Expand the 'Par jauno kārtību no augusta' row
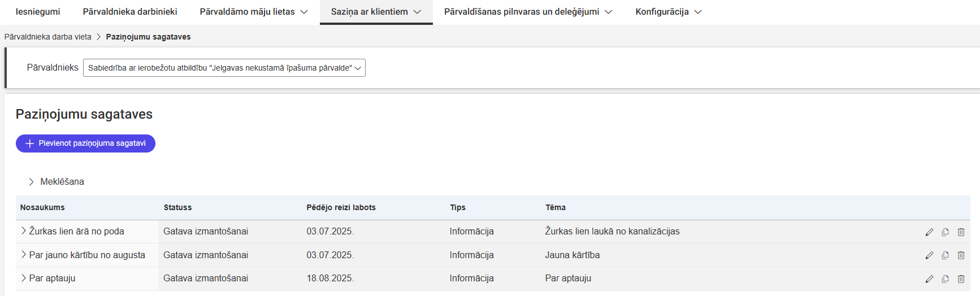The width and height of the screenshot is (980, 296). pyautogui.click(x=24, y=254)
